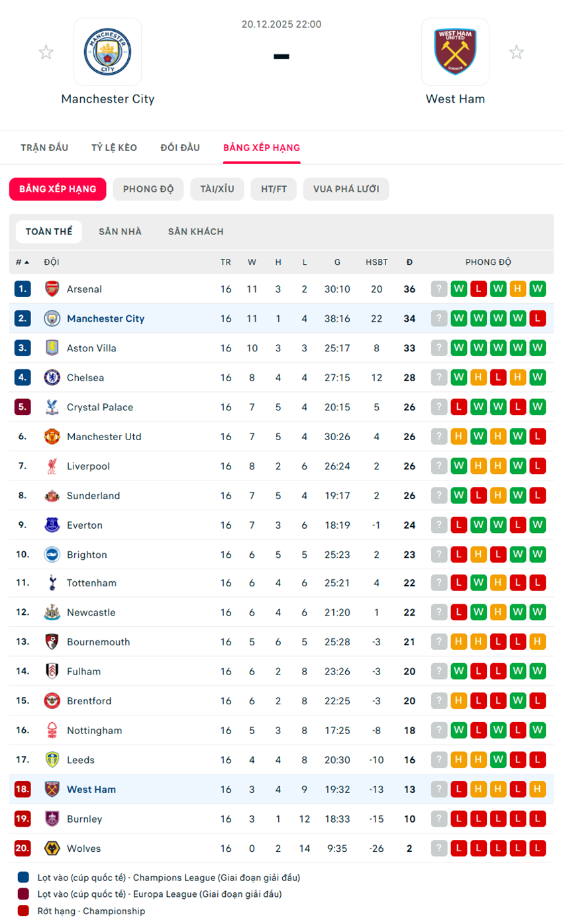Click the West Ham crest in match header
The image size is (563, 924).
coord(455,52)
